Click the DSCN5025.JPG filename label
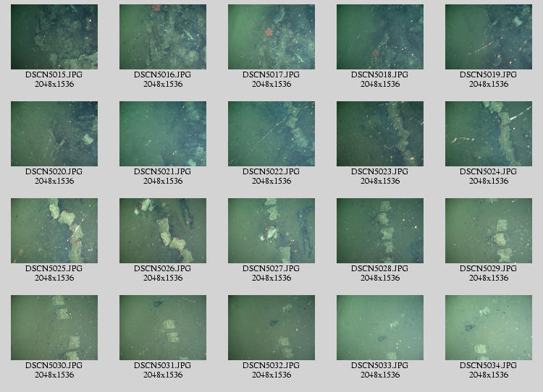Screen dimensions: 543x392 54,268
